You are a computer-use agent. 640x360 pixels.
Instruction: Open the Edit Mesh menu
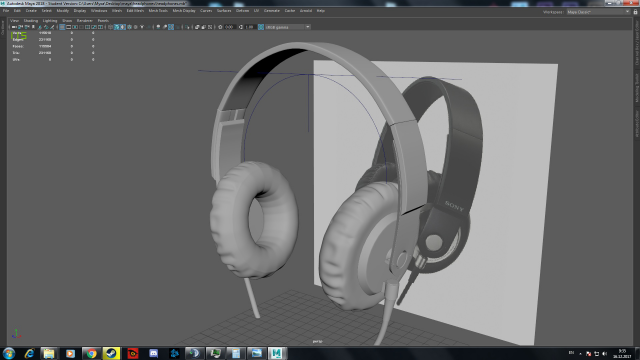coord(135,11)
